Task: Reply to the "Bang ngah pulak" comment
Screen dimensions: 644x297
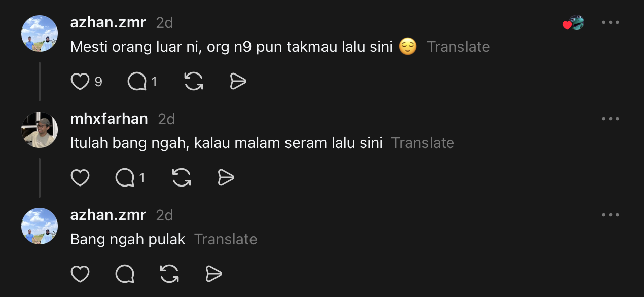Action: [x=125, y=274]
